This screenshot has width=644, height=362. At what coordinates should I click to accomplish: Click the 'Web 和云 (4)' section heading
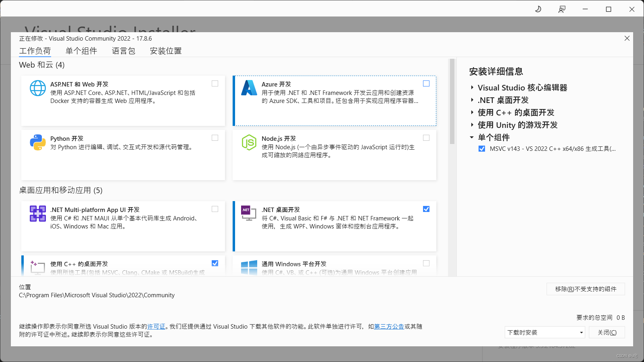(42, 65)
